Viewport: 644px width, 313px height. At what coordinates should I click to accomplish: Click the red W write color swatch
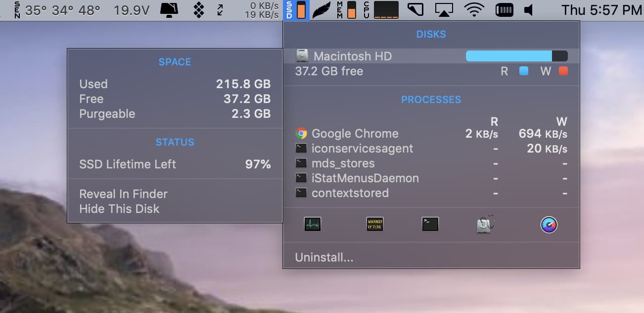563,71
